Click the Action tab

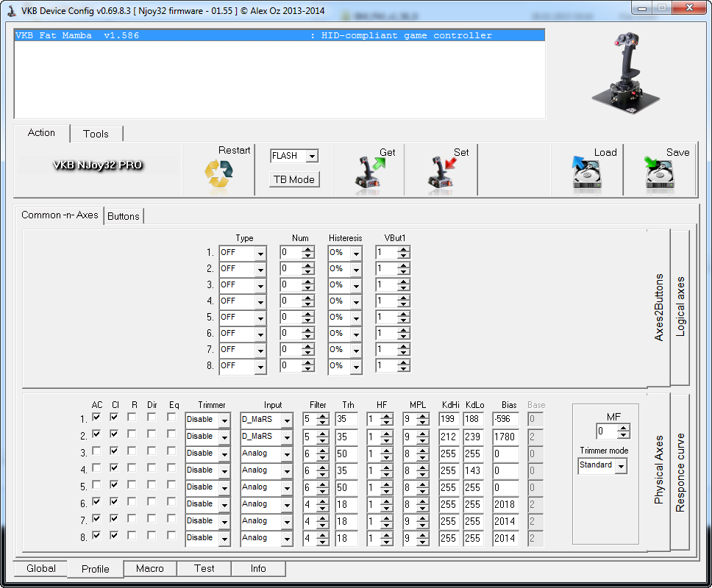click(x=41, y=133)
